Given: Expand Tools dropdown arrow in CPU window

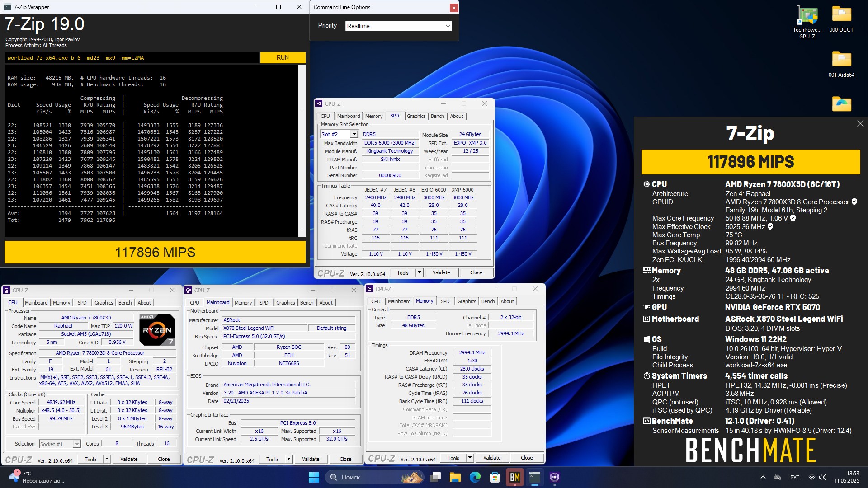Looking at the screenshot, I should coord(107,459).
